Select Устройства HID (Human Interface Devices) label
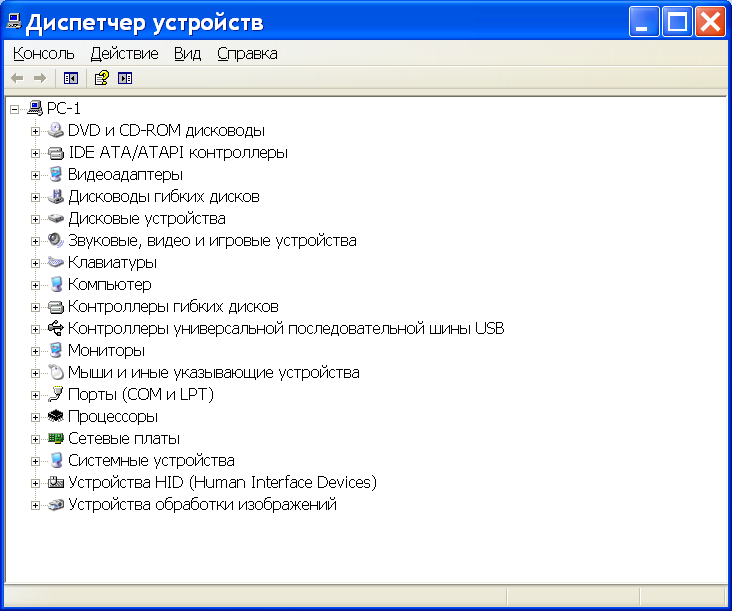This screenshot has height=611, width=732. pos(222,482)
